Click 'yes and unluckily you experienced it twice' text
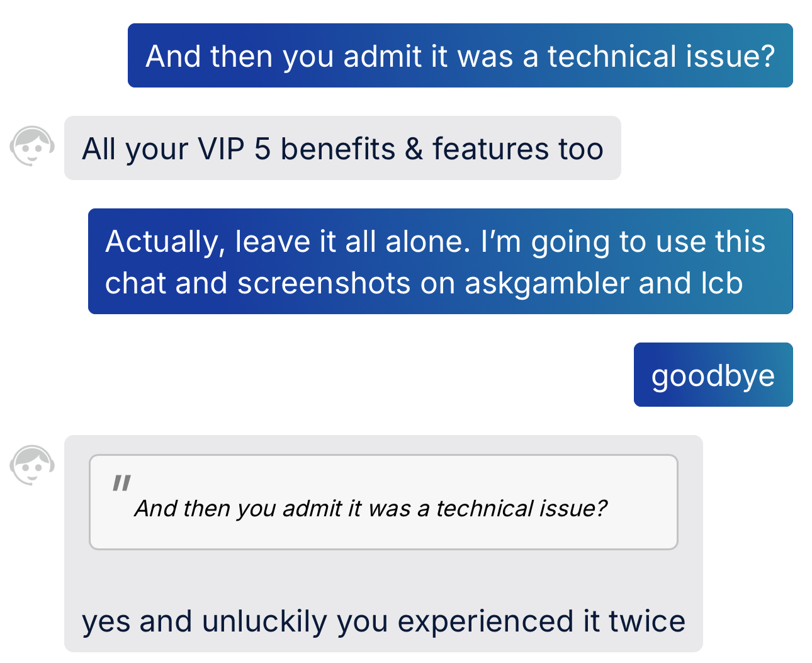 [x=383, y=621]
